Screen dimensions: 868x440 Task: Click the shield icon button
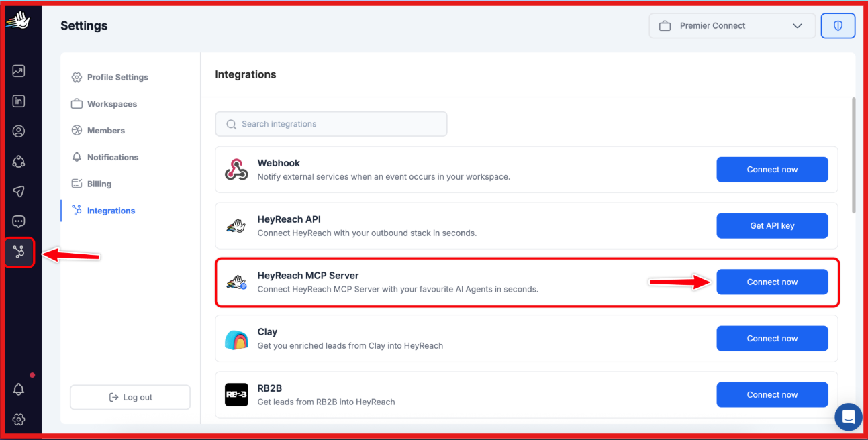[x=838, y=26]
